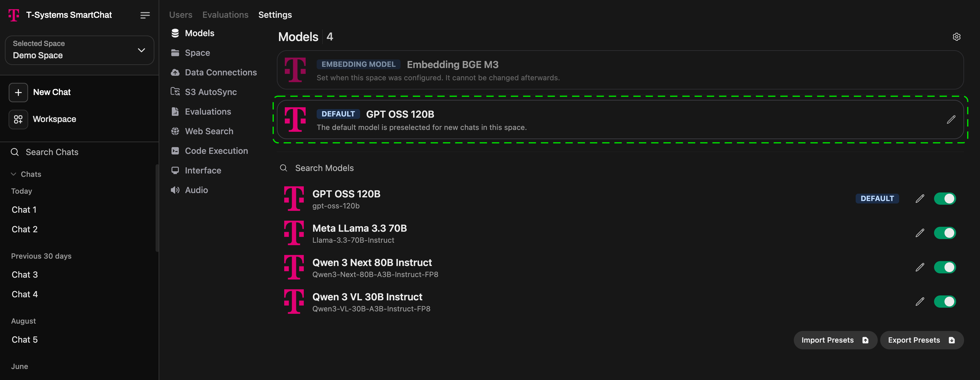Open Chat 5 from August

25,340
